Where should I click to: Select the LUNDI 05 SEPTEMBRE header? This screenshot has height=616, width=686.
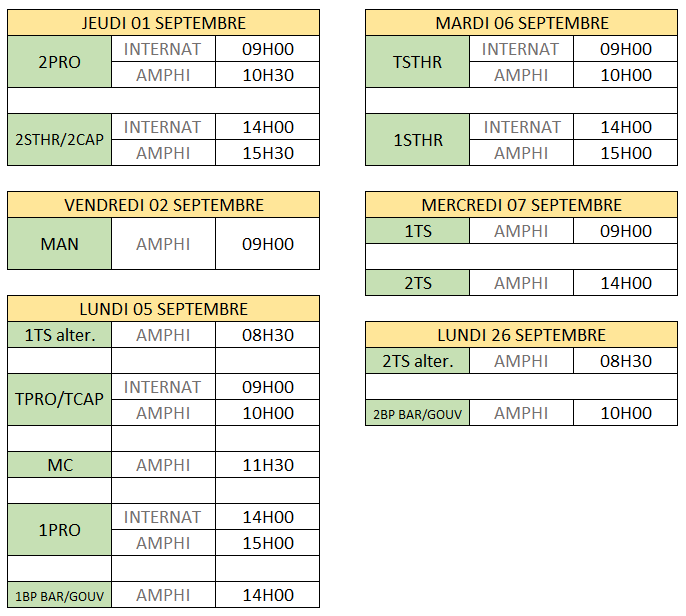click(x=163, y=309)
